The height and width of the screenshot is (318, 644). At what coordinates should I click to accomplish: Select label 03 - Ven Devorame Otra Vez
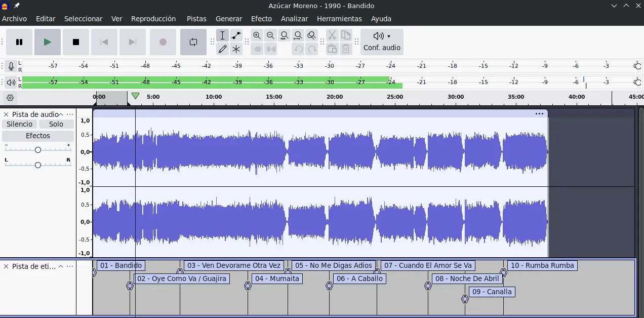pos(234,265)
